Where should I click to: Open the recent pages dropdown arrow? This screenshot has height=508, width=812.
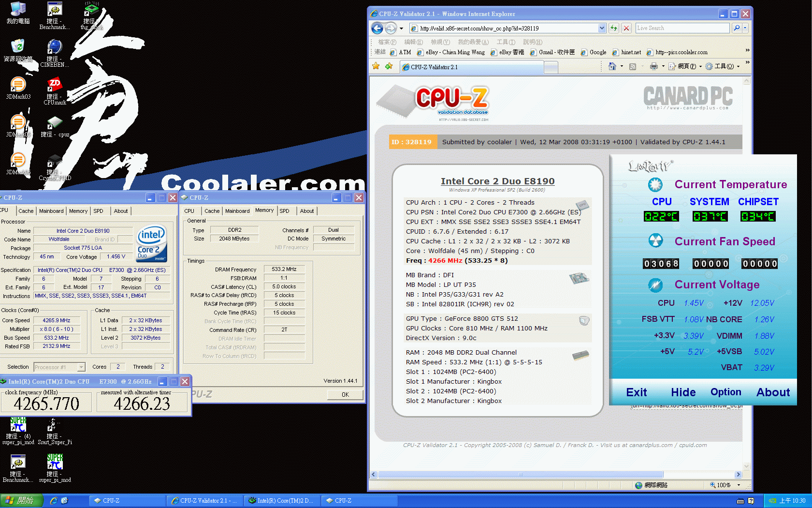[401, 29]
